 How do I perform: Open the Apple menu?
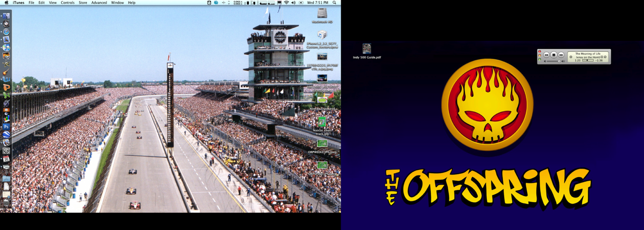(6, 3)
